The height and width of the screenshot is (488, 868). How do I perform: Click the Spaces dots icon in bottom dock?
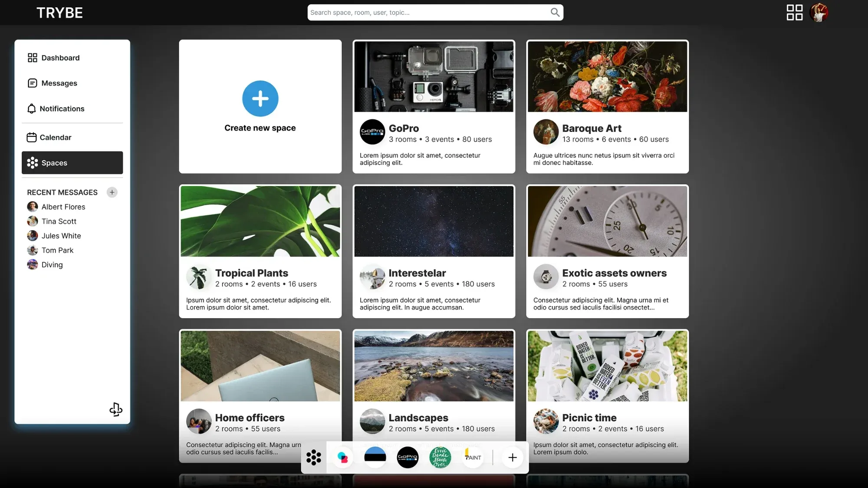pyautogui.click(x=313, y=457)
